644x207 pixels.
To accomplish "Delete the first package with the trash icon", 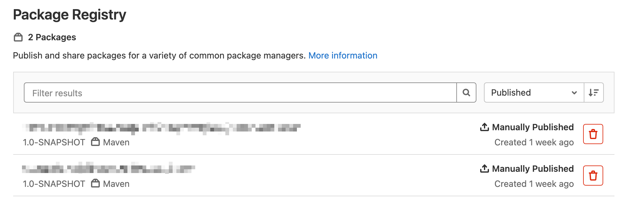I will tap(593, 134).
